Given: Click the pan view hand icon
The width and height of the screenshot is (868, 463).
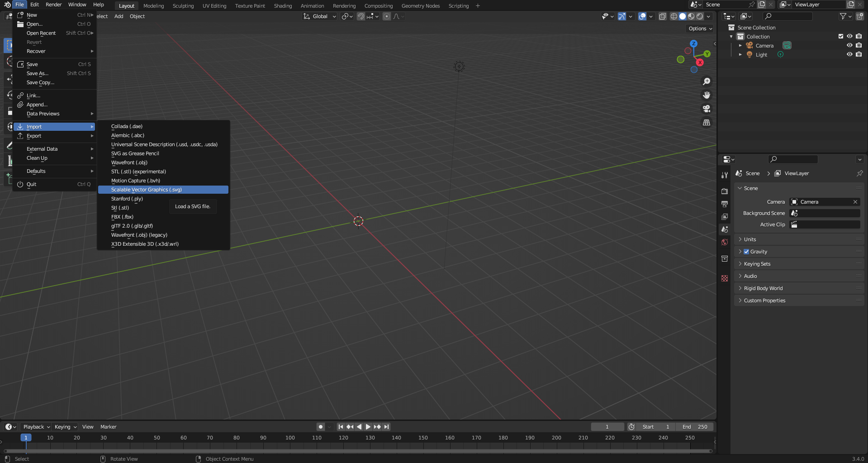Looking at the screenshot, I should 707,95.
